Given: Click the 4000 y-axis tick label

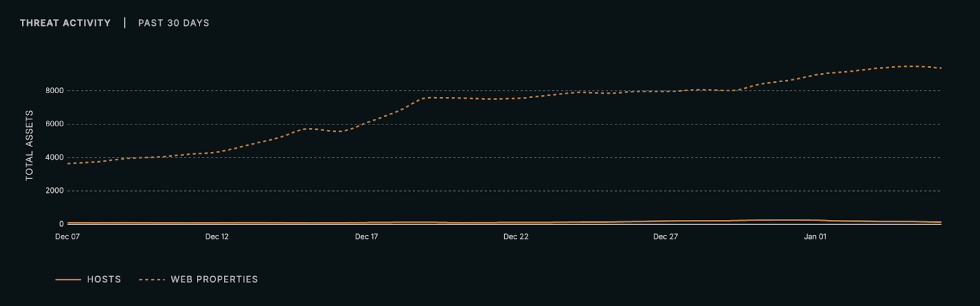Looking at the screenshot, I should (x=54, y=157).
